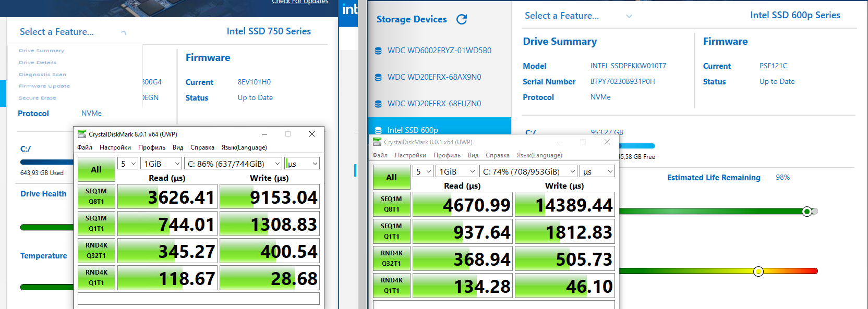Choose Drive Details in the open feature list

click(38, 63)
